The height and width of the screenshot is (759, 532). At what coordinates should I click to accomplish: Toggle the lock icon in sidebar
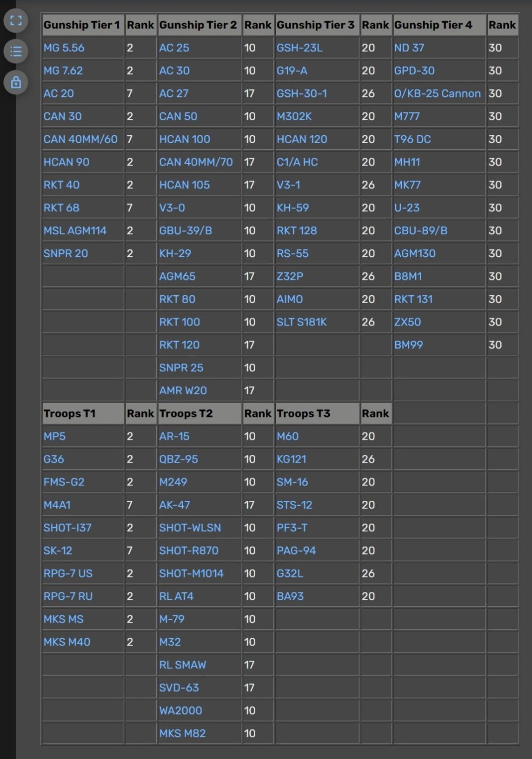pos(16,82)
